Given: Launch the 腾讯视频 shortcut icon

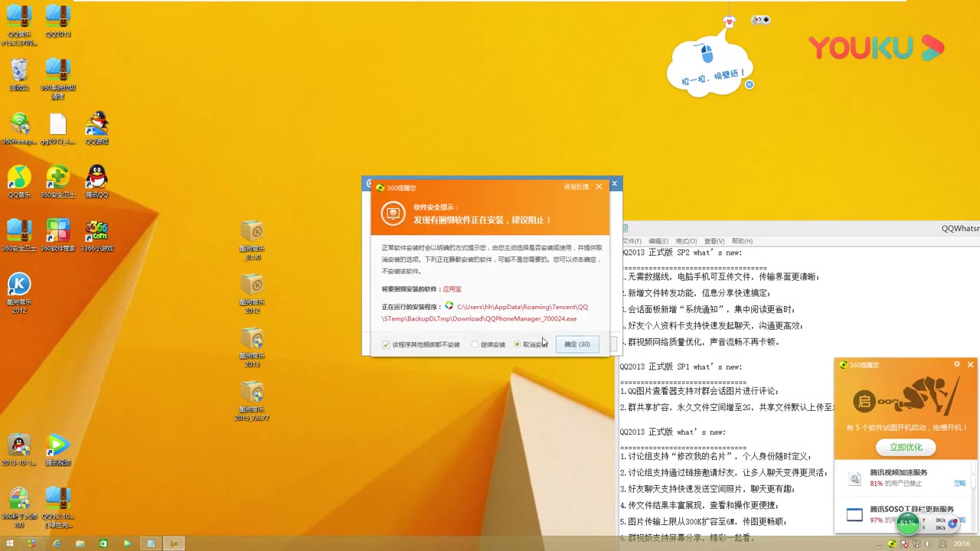Looking at the screenshot, I should (58, 449).
